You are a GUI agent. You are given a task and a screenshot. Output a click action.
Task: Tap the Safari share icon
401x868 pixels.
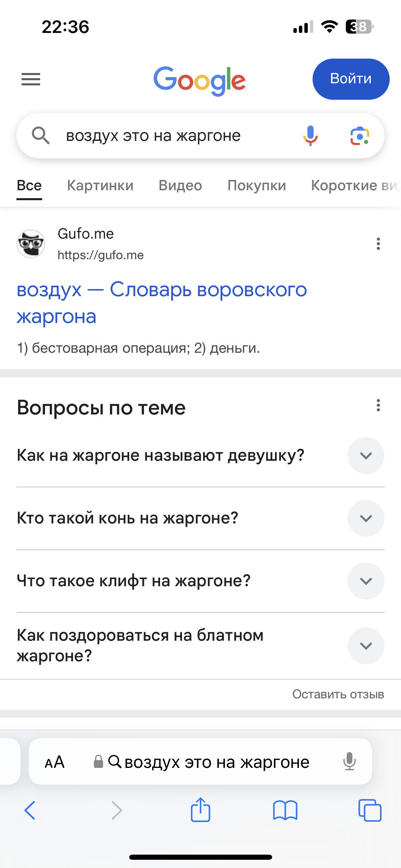[200, 810]
